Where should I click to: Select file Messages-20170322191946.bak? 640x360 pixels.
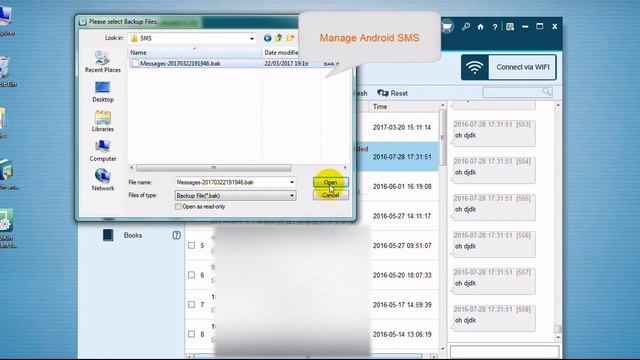(x=180, y=64)
